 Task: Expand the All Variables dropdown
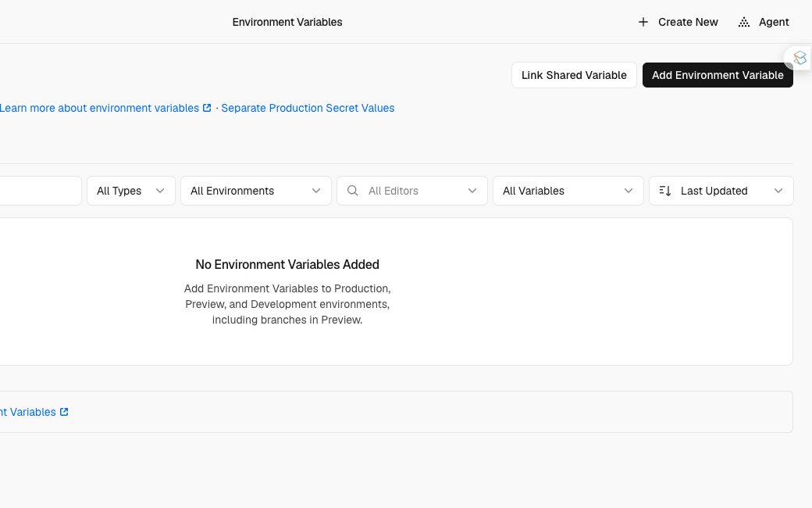[x=568, y=191]
